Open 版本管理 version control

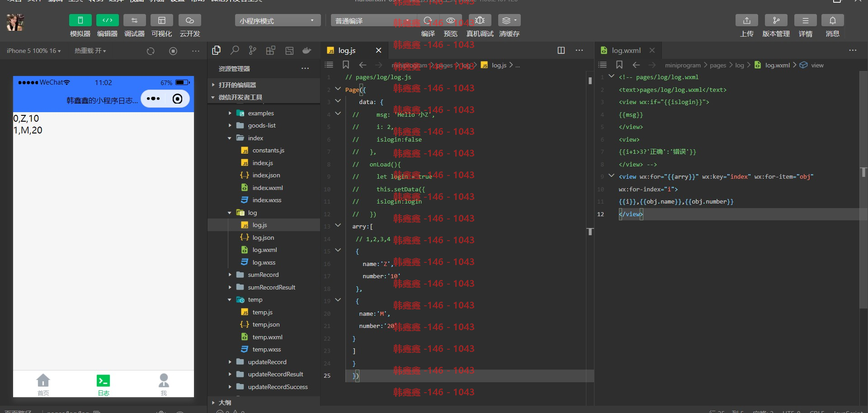776,20
